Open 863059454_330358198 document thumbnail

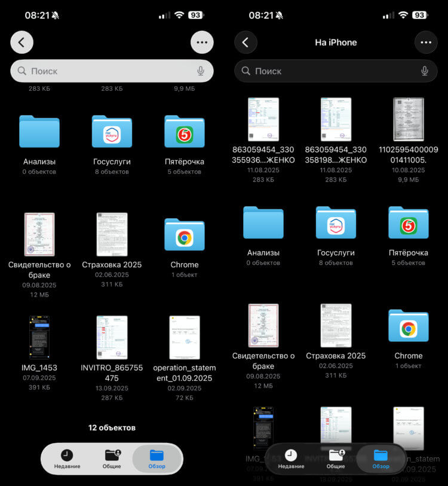click(336, 120)
